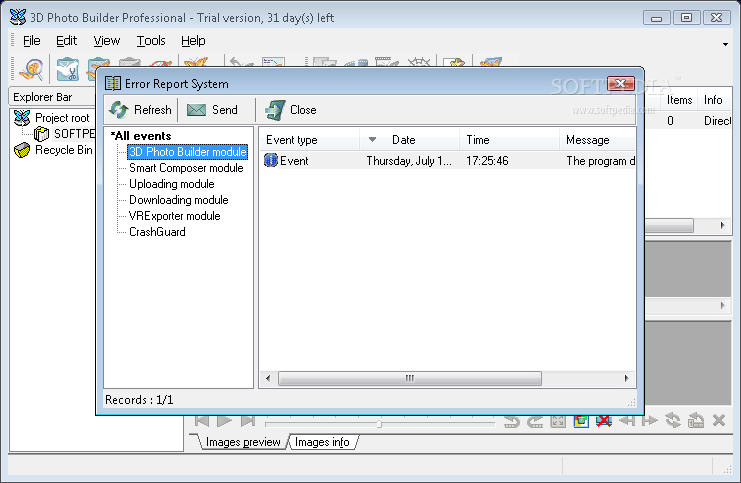Switch to the Images info tab
The width and height of the screenshot is (741, 483).
coord(322,442)
